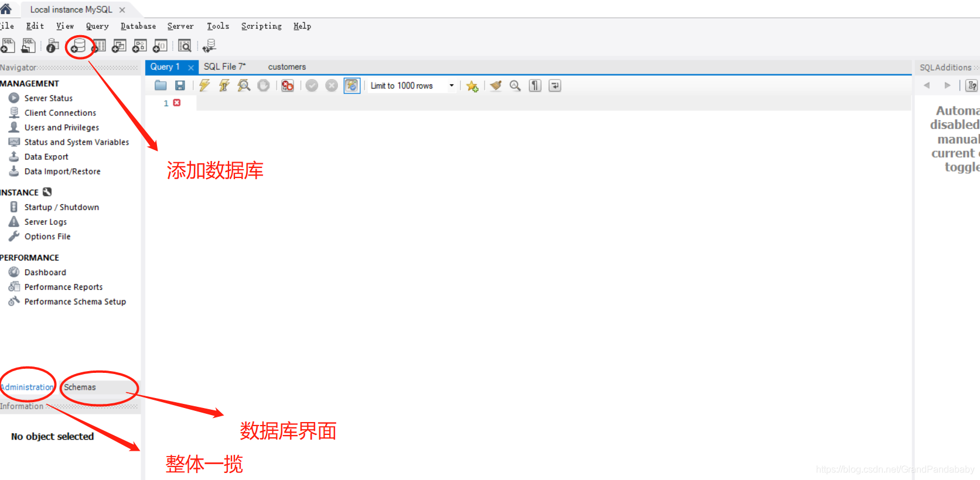This screenshot has width=980, height=480.
Task: Open the Scripting menu
Action: (x=261, y=26)
